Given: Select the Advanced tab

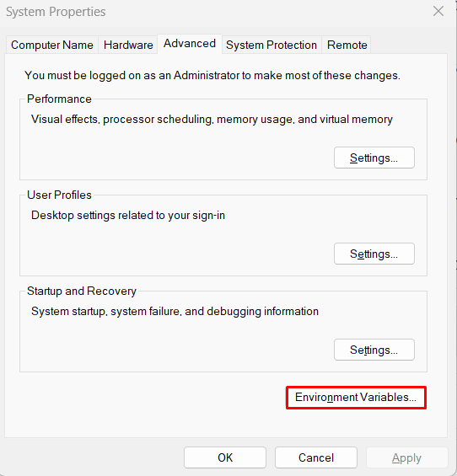Looking at the screenshot, I should (x=190, y=44).
